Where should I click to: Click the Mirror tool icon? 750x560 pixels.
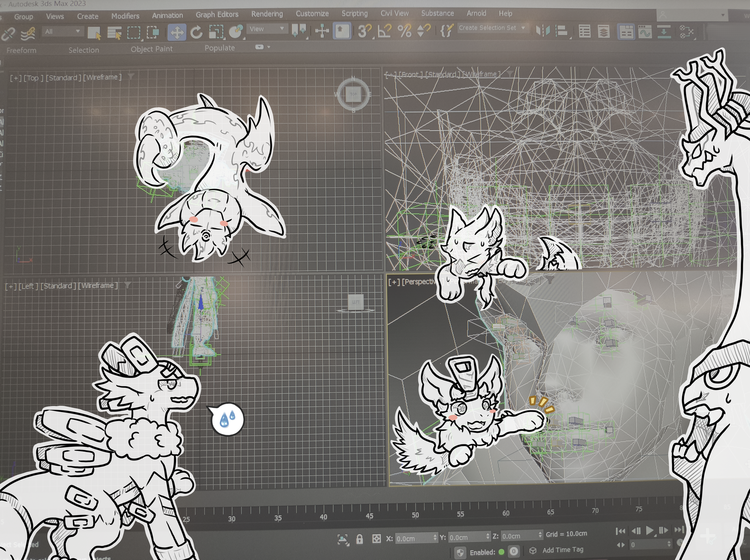[x=543, y=31]
